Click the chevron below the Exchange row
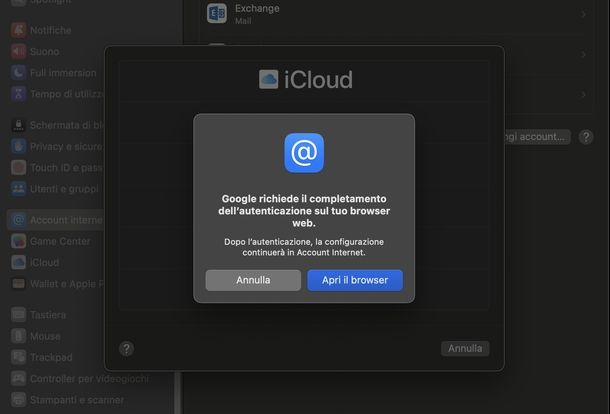This screenshot has height=414, width=610. pos(583,54)
